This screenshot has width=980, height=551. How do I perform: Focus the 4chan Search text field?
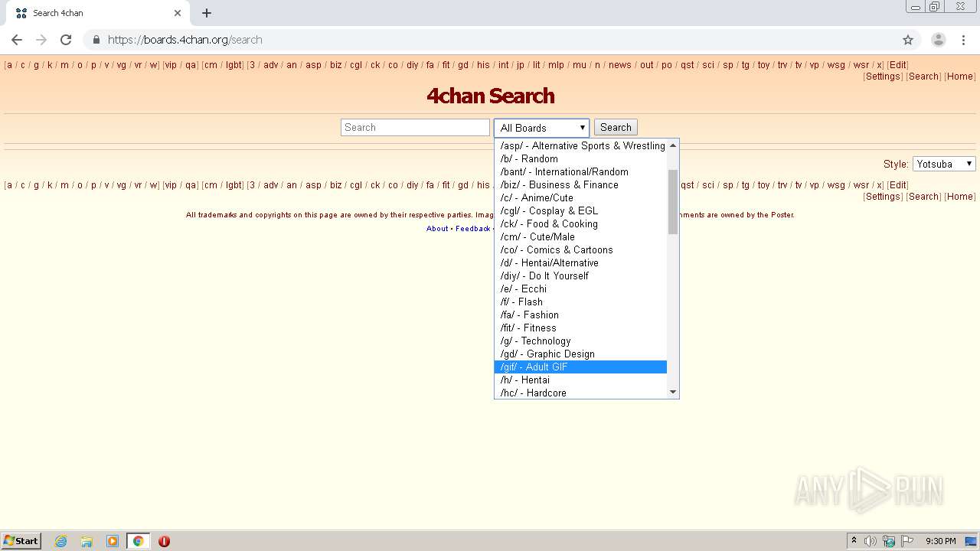415,128
